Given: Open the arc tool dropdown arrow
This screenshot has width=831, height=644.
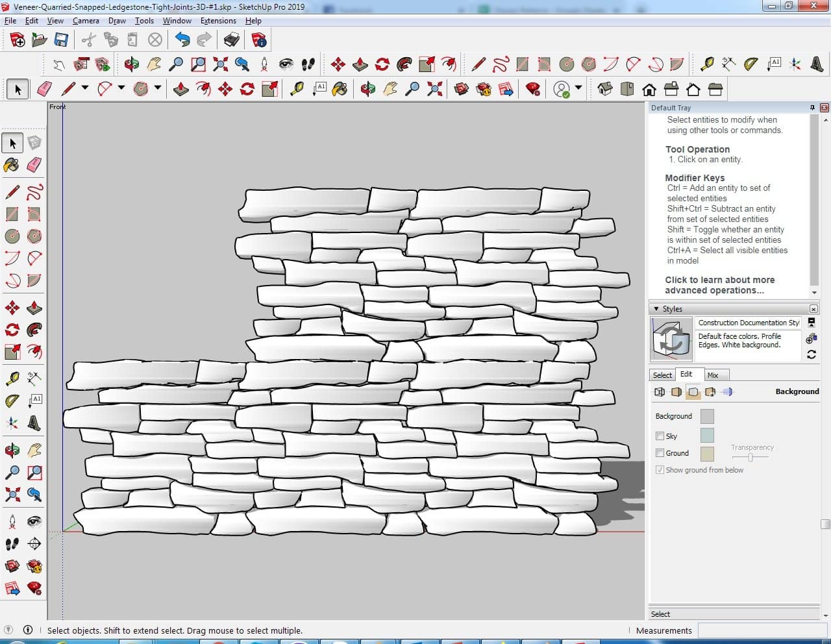Looking at the screenshot, I should point(121,88).
